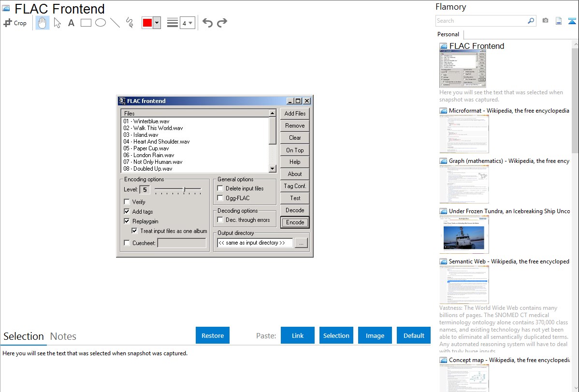This screenshot has height=392, width=579.
Task: Click the Restore button
Action: [x=213, y=335]
